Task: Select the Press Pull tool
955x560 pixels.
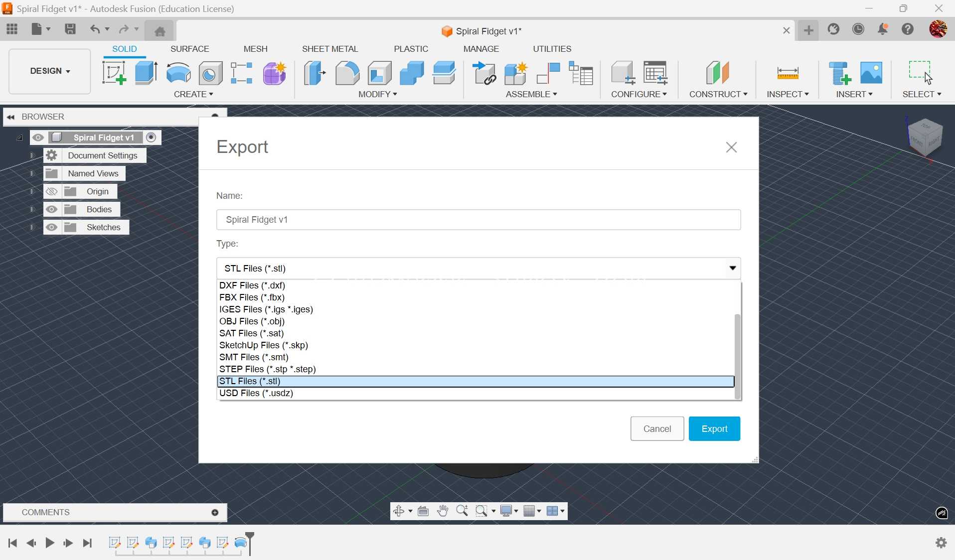Action: click(315, 73)
